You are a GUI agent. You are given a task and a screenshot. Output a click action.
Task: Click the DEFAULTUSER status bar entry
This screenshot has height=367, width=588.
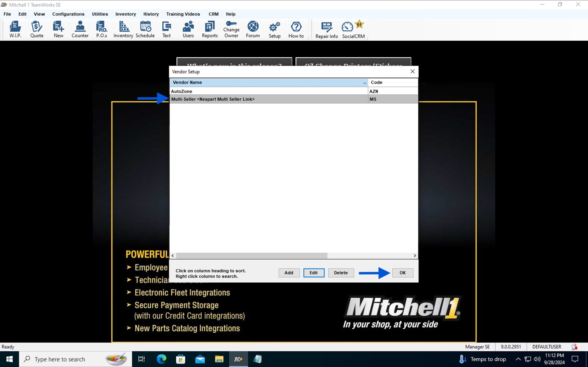click(547, 347)
